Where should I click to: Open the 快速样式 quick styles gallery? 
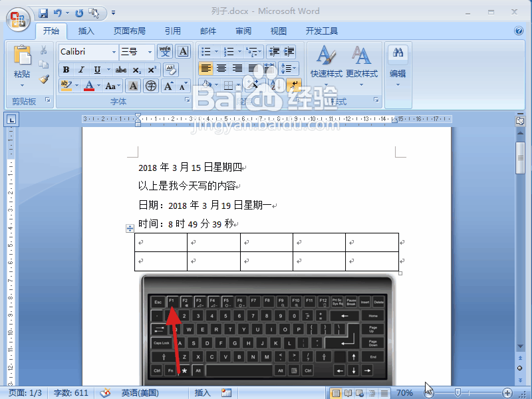coord(327,65)
